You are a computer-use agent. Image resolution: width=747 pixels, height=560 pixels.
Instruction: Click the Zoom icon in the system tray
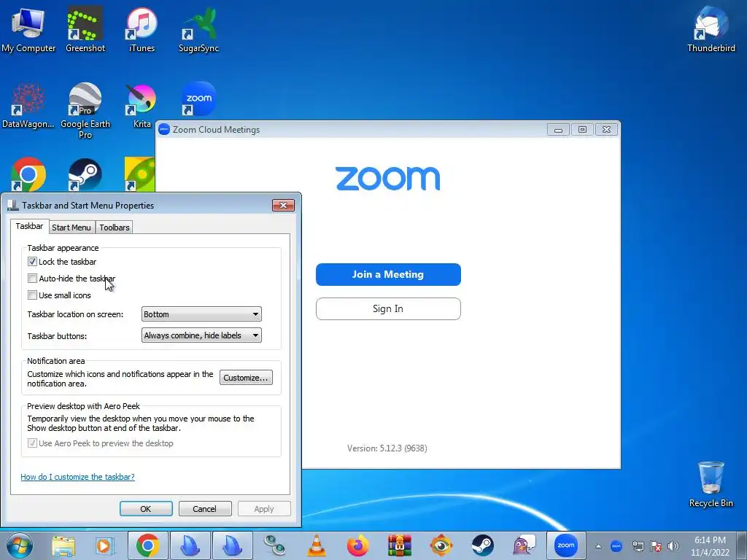[616, 546]
